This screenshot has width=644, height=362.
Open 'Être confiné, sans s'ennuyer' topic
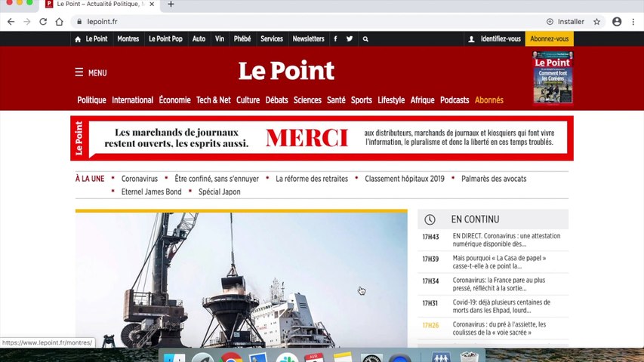[x=217, y=179]
